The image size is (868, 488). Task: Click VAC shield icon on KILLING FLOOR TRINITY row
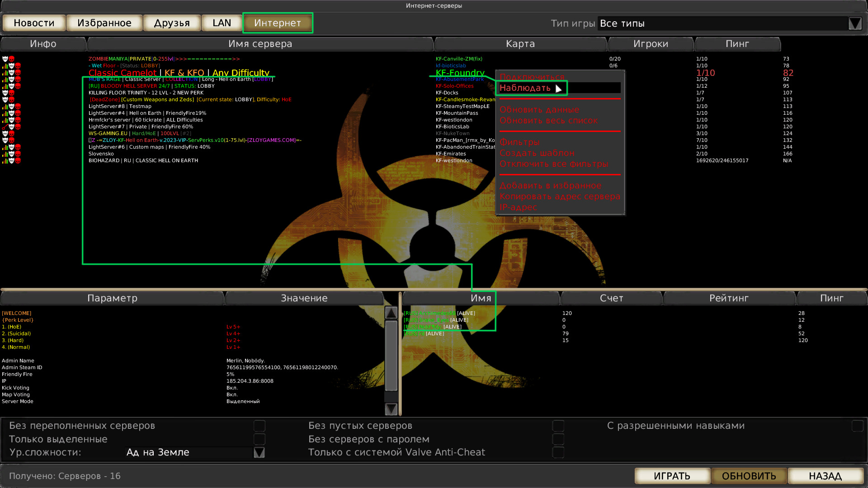(5, 93)
